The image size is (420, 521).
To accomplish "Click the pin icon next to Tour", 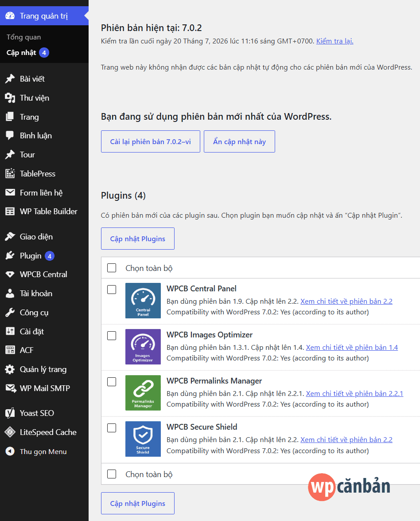I will (10, 154).
